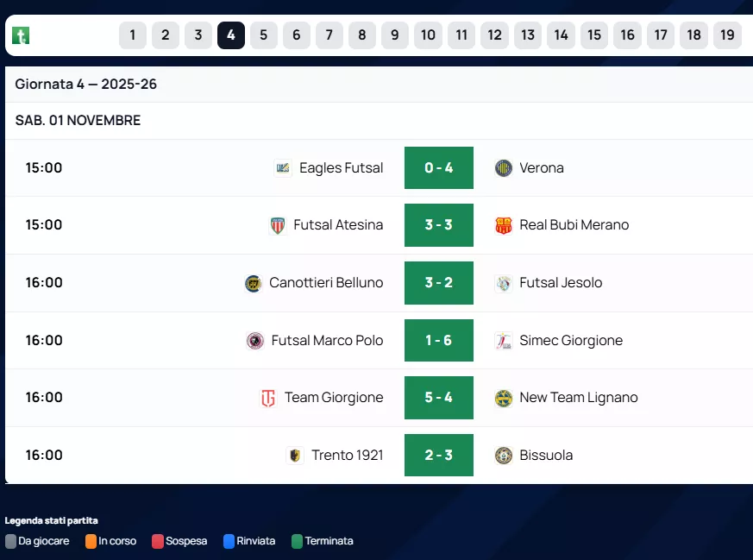Click the New Team Lignano crest
Image resolution: width=753 pixels, height=560 pixels.
pos(504,398)
